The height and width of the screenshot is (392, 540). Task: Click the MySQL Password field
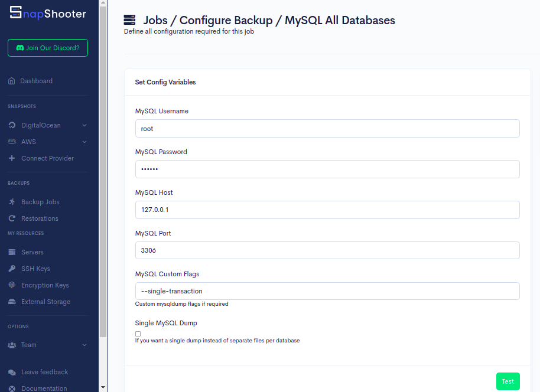[x=327, y=169]
